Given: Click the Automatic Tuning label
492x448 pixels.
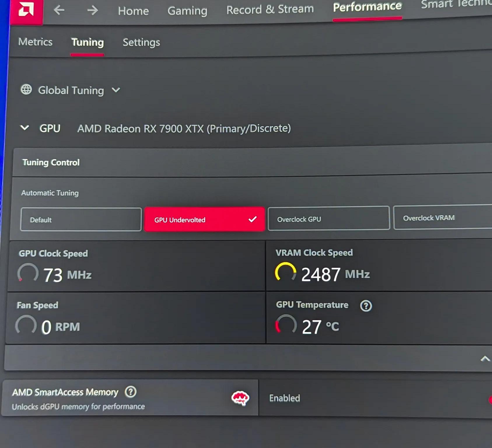Looking at the screenshot, I should 50,193.
